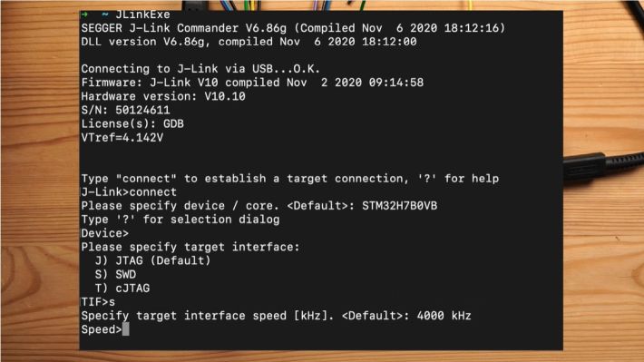Click the Connecting to J-Link via USB line
Screen dimensions: 644x362
pos(200,69)
